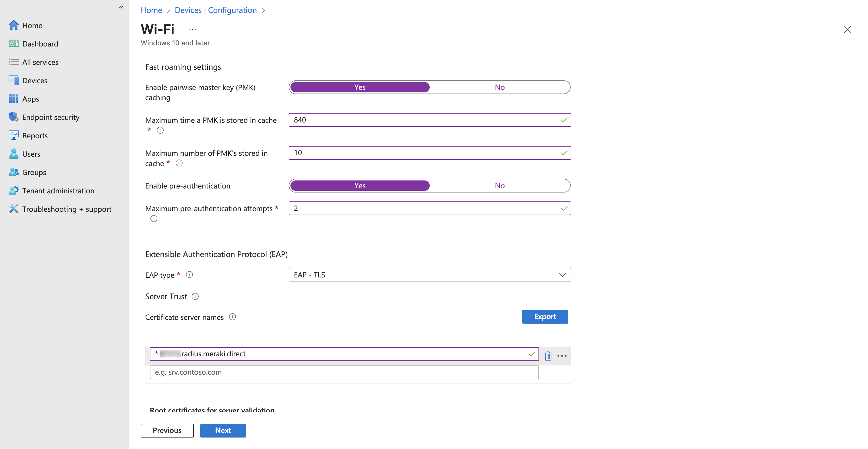
Task: Edit the PMK cache time field 840
Action: [x=430, y=120]
